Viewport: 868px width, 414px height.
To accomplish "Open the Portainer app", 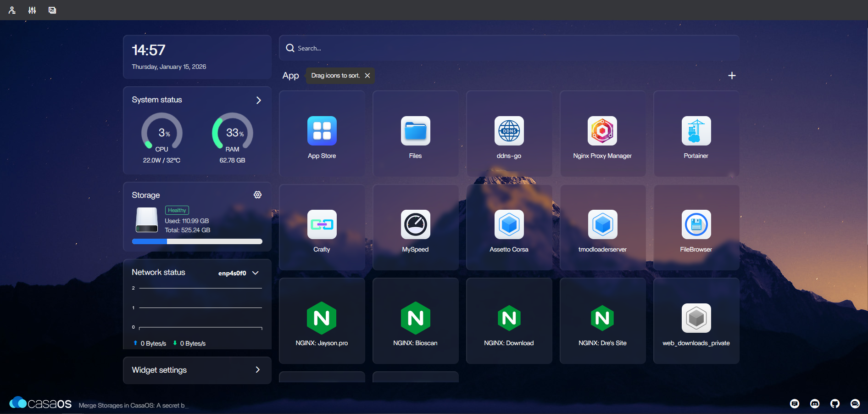I will click(696, 131).
